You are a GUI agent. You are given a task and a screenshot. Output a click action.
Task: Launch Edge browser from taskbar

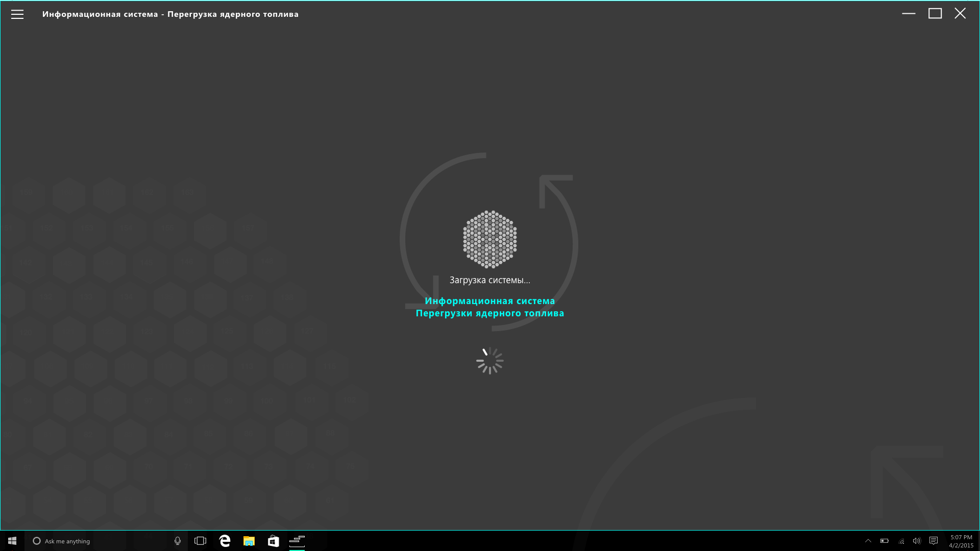click(225, 541)
